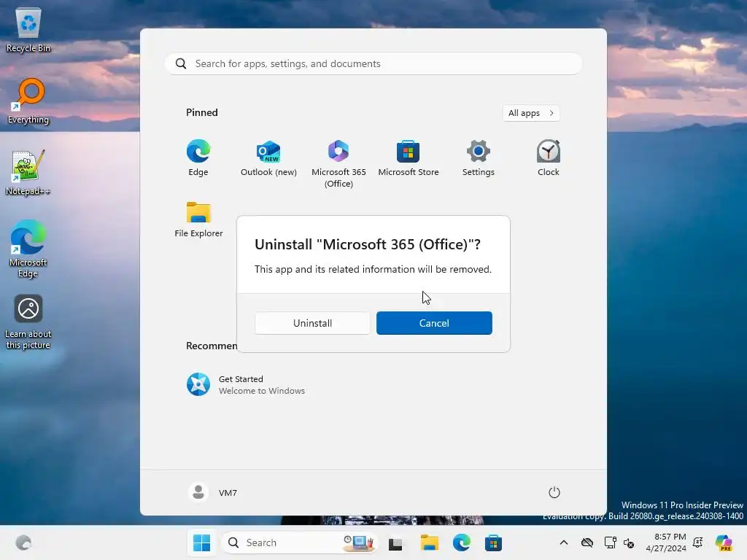
Task: Open pinned File Explorer
Action: pos(198,219)
